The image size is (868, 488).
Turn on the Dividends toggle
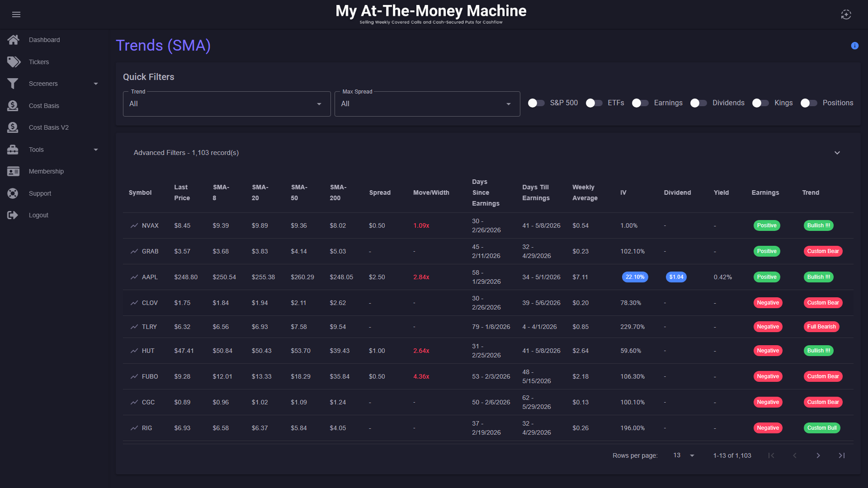click(698, 103)
